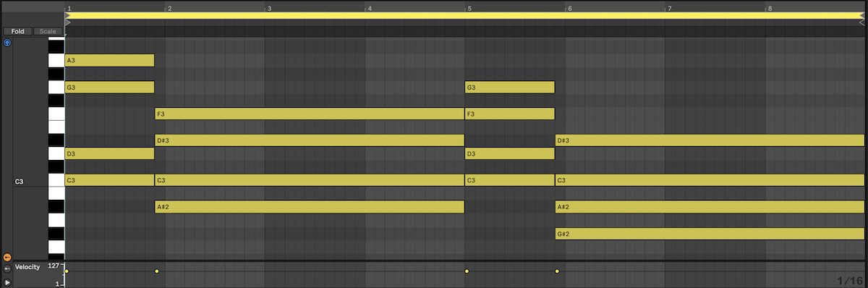Image resolution: width=868 pixels, height=288 pixels.
Task: Click the velocity marker at bar 5
Action: tap(467, 271)
